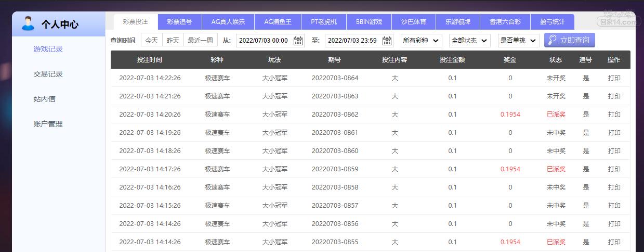Click 打印 for period 20220703-0855
This screenshot has height=252, width=644.
pyautogui.click(x=614, y=242)
